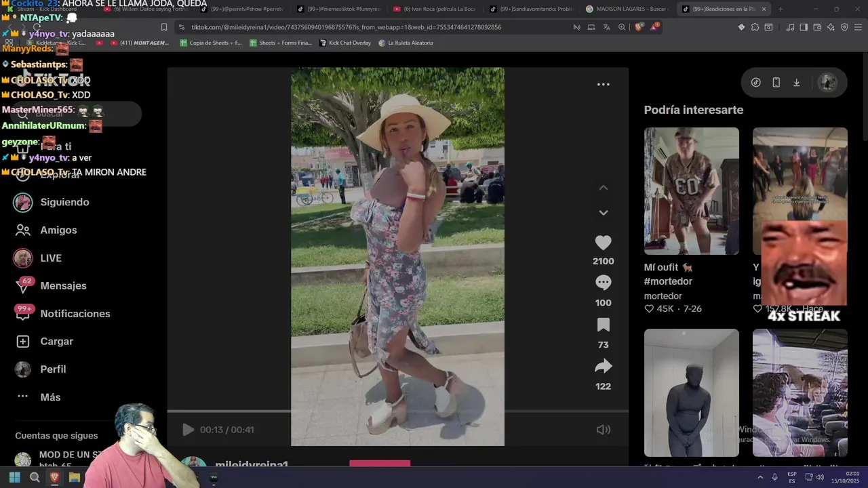The image size is (868, 488).
Task: Open Windows taskbar search
Action: point(35,477)
